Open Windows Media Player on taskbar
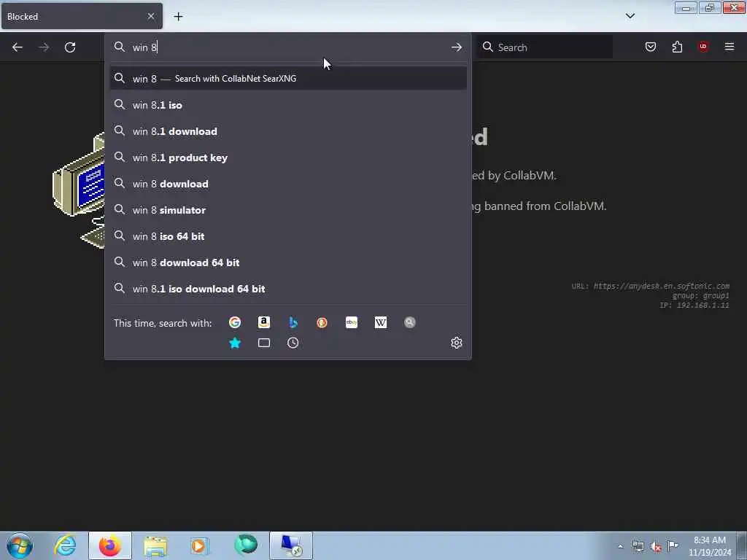This screenshot has width=747, height=560. coord(200,545)
